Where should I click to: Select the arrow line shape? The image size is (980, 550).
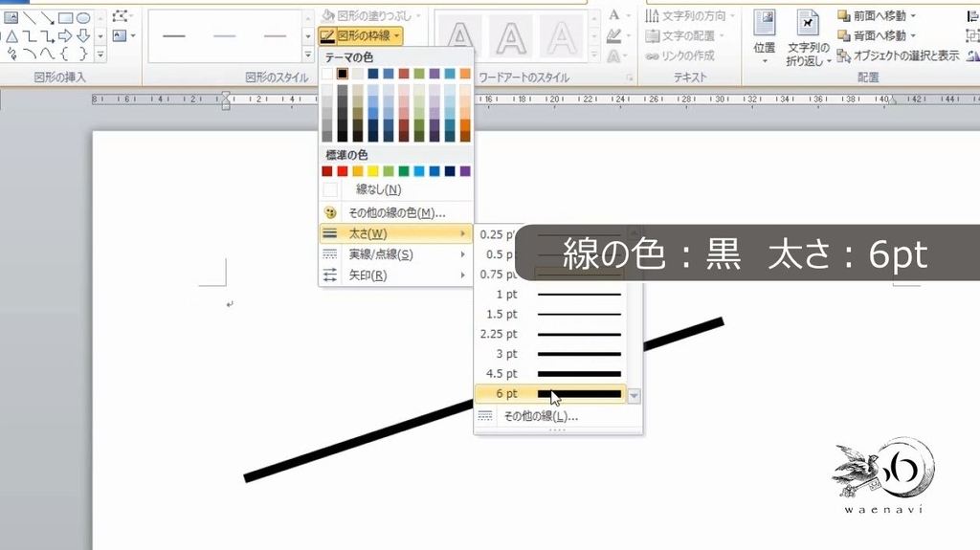point(47,17)
